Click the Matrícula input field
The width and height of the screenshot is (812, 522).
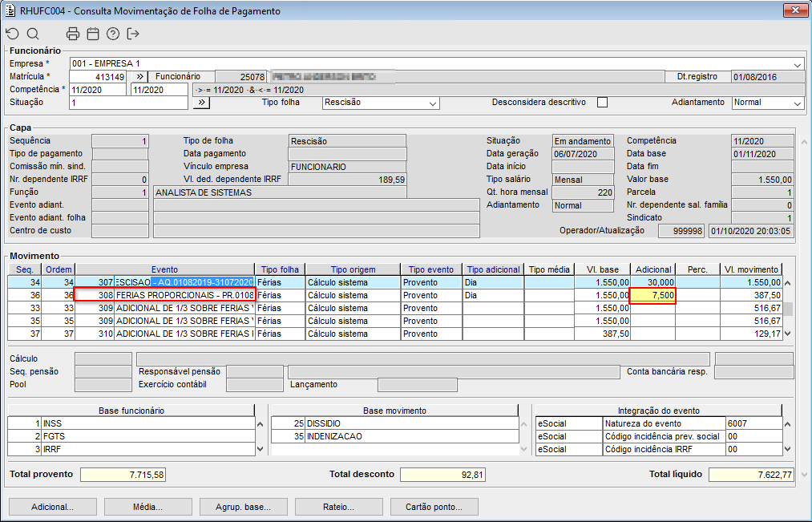[x=98, y=77]
